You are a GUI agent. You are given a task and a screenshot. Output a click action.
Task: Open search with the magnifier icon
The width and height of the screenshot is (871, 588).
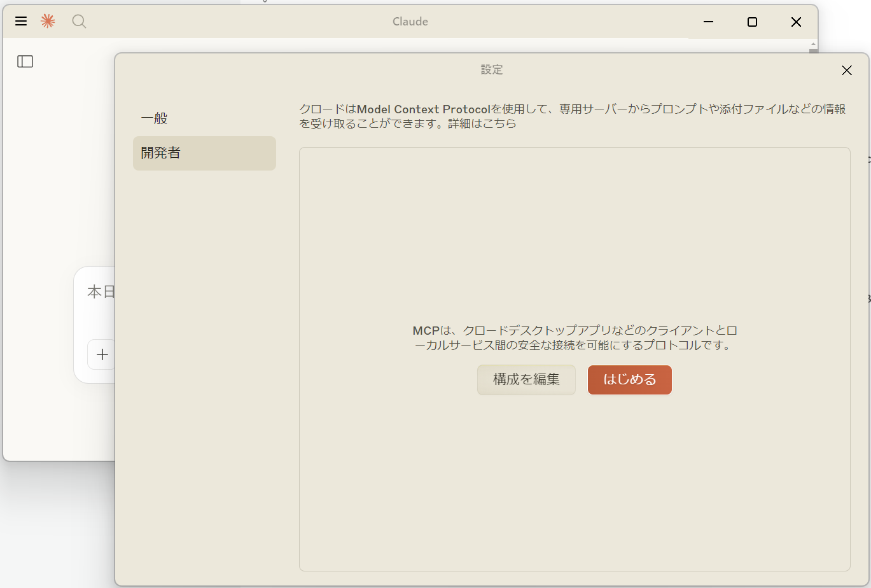click(x=79, y=22)
